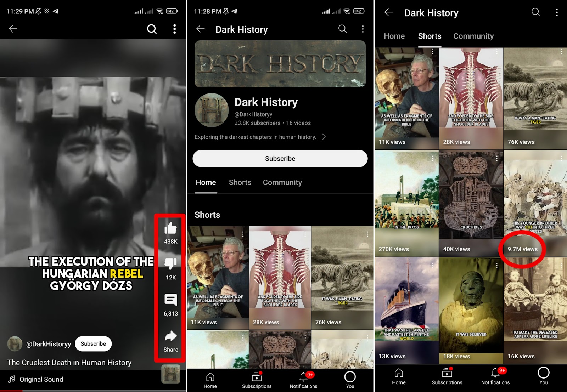Viewport: 567px width, 392px height.
Task: Search on right Dark History Shorts page
Action: (x=536, y=13)
